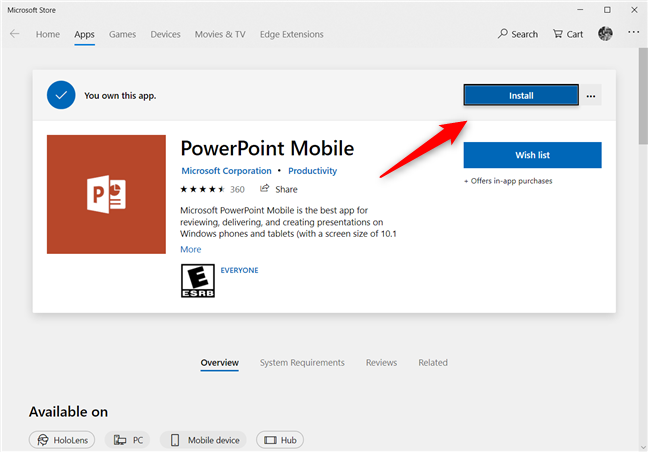Go to the Home tab

pyautogui.click(x=48, y=34)
